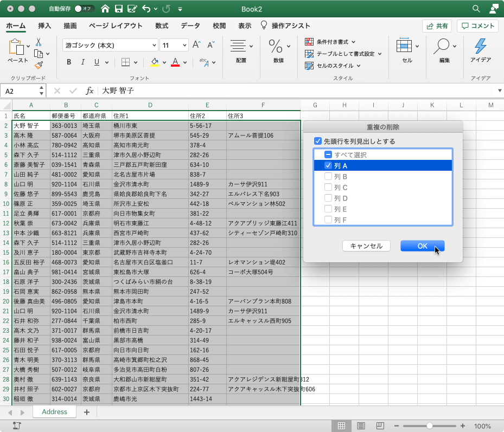The image size is (504, 432).
Task: Increase font size with the larger A icon
Action: point(196,44)
